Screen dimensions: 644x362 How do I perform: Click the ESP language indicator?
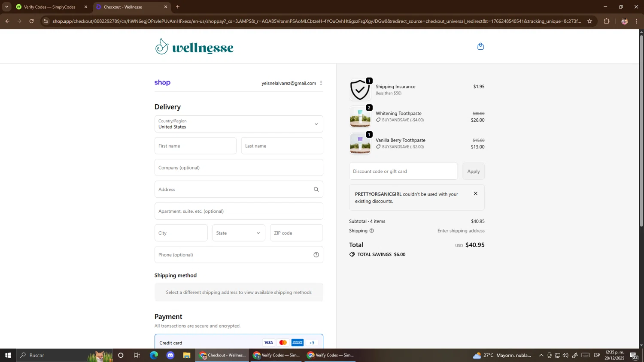click(597, 355)
